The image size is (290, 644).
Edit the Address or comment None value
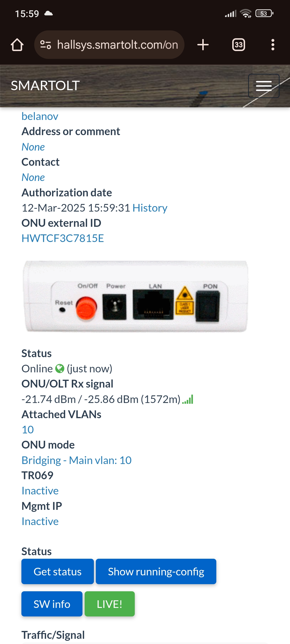pos(33,147)
